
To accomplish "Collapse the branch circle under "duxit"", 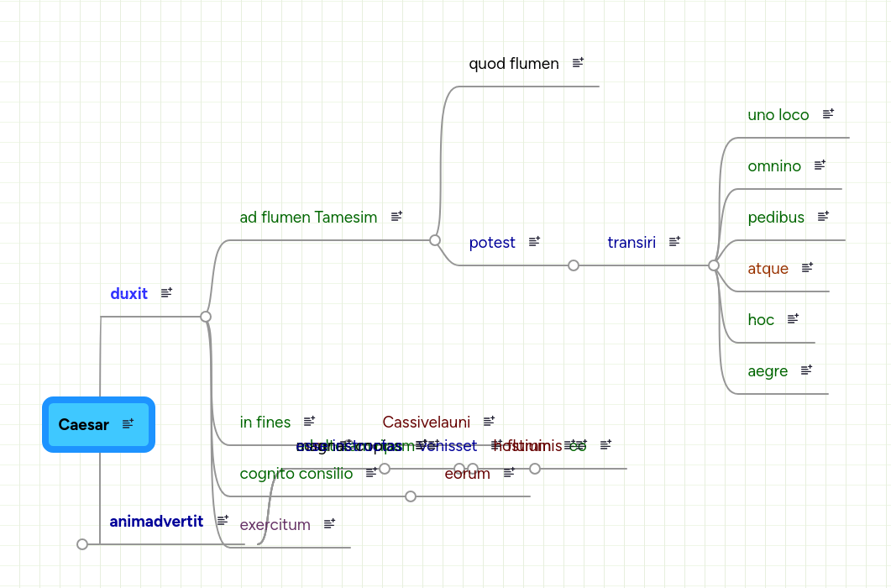I will tap(206, 316).
